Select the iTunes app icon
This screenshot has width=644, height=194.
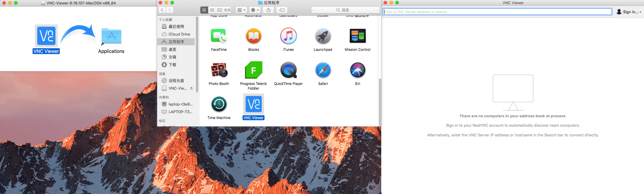click(x=288, y=36)
